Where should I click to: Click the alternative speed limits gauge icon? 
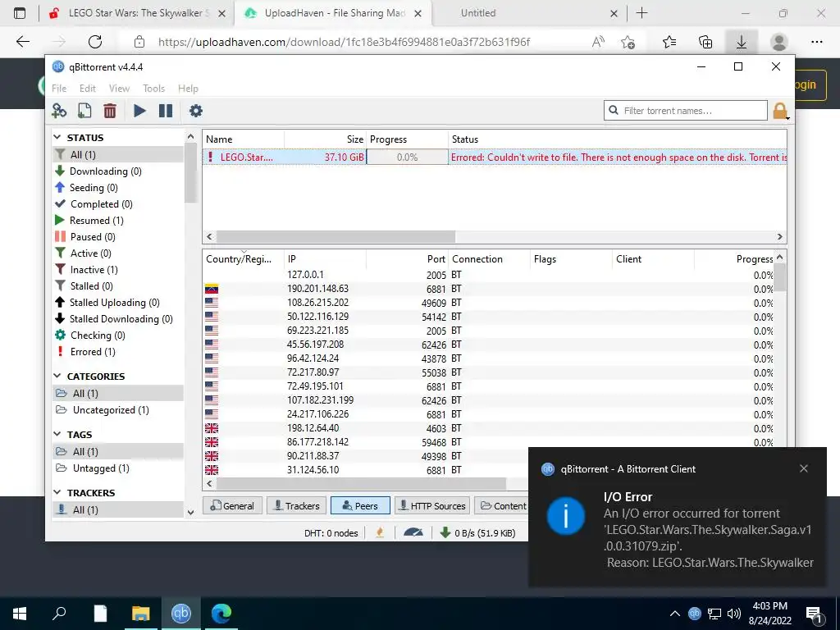pyautogui.click(x=413, y=532)
